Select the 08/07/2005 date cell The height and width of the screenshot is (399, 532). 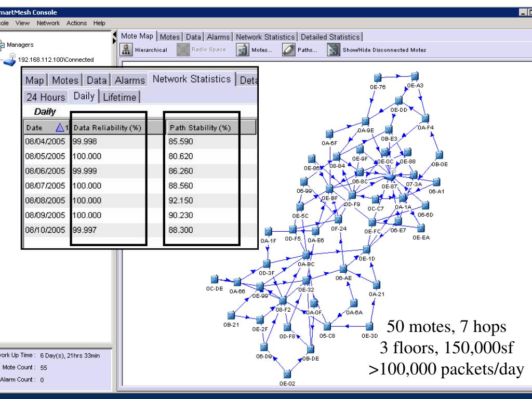coord(45,185)
